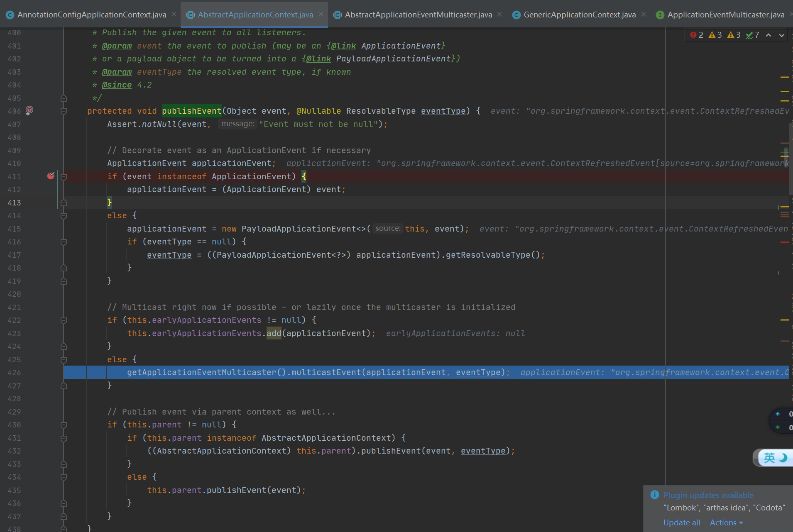Click class icon on GenericApplicationContext tab
This screenshot has width=793, height=532.
point(516,15)
